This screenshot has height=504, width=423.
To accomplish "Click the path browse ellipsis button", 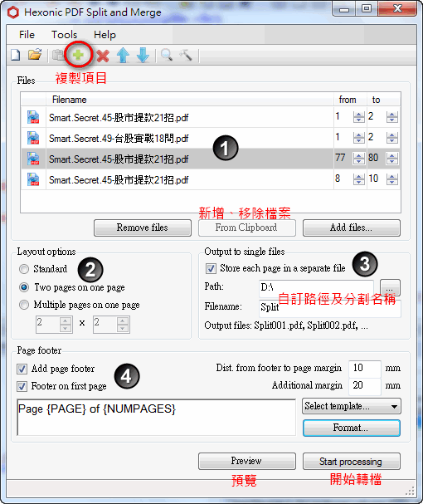I will tap(390, 287).
